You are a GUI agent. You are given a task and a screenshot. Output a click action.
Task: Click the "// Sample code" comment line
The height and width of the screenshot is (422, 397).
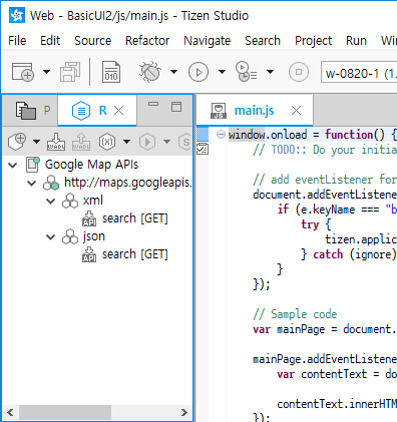pyautogui.click(x=295, y=314)
